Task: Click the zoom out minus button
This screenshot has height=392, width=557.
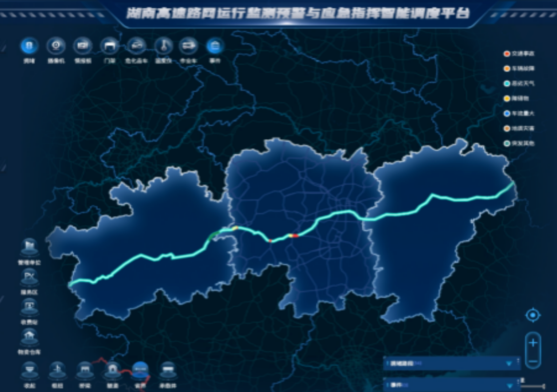Action: 533,361
